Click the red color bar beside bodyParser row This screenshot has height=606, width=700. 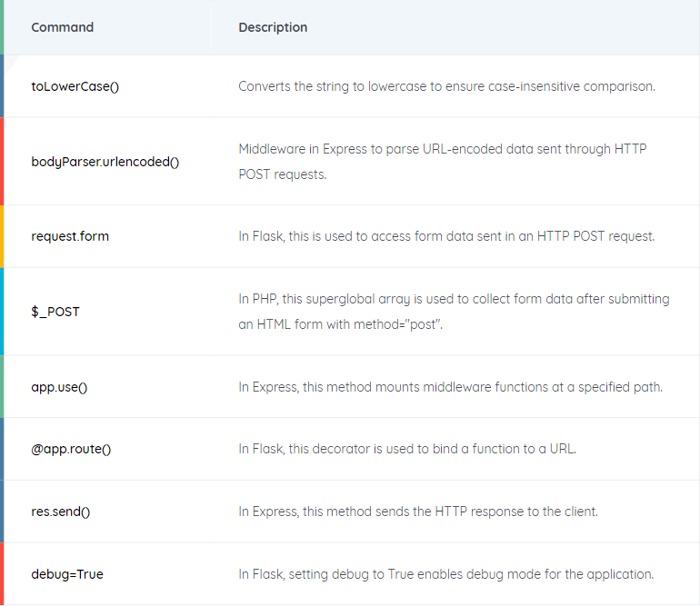2,162
